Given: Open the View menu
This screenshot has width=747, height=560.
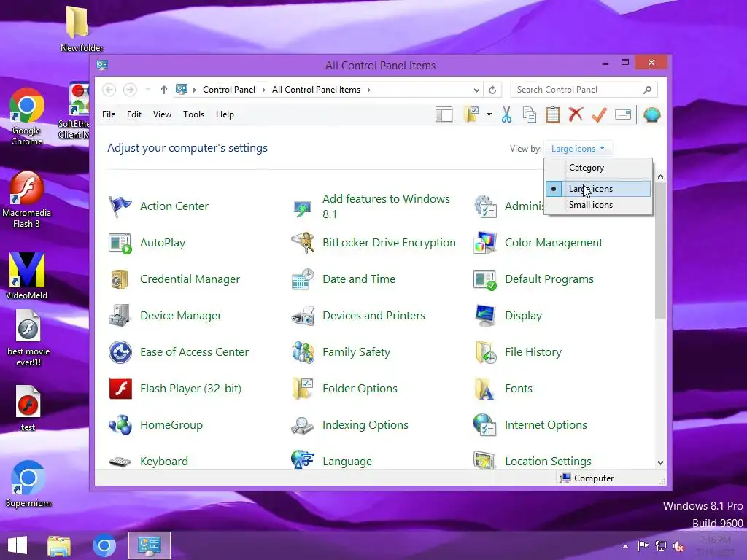Looking at the screenshot, I should (x=162, y=114).
